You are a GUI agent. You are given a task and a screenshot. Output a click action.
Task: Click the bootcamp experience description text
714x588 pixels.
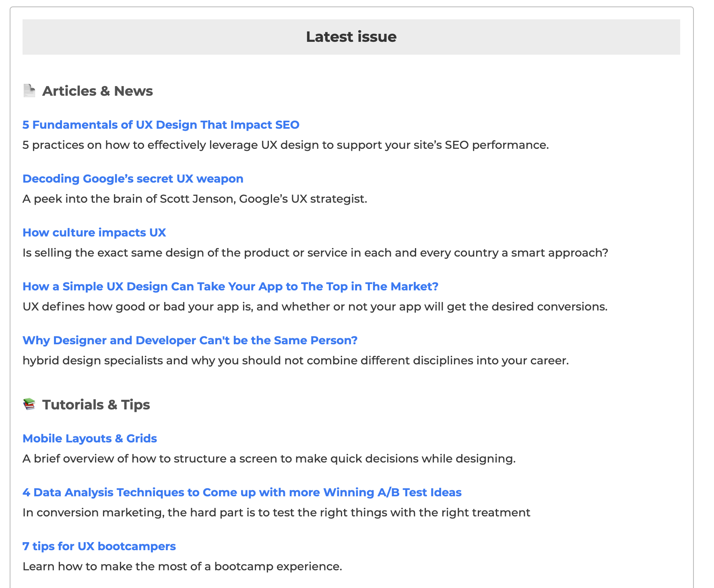click(182, 566)
